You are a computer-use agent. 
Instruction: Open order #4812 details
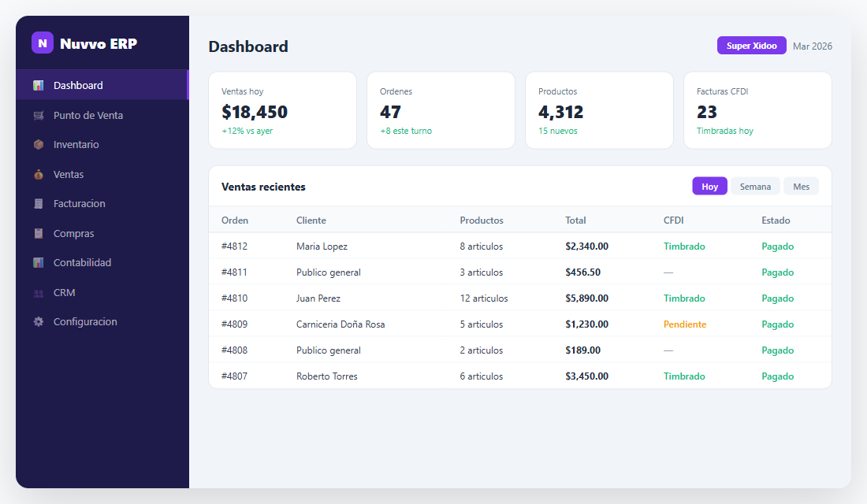235,246
